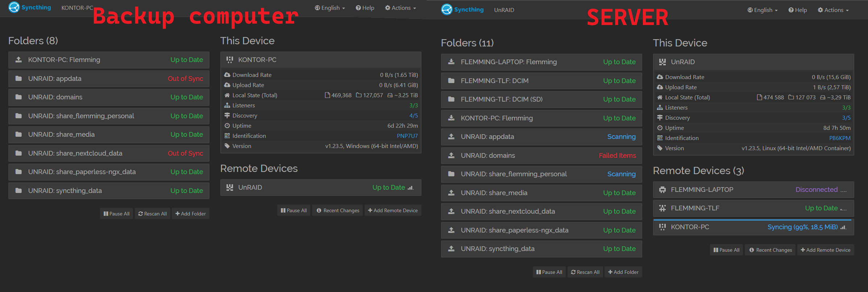
Task: Click KONTOR-PC device header identicon
Action: pyautogui.click(x=230, y=60)
